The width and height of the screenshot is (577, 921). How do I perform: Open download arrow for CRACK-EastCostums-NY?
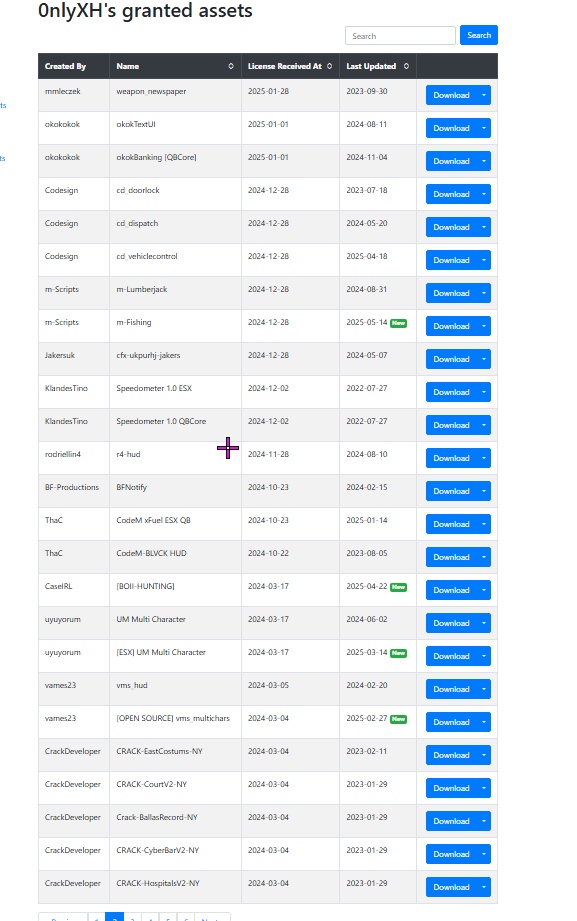(484, 755)
